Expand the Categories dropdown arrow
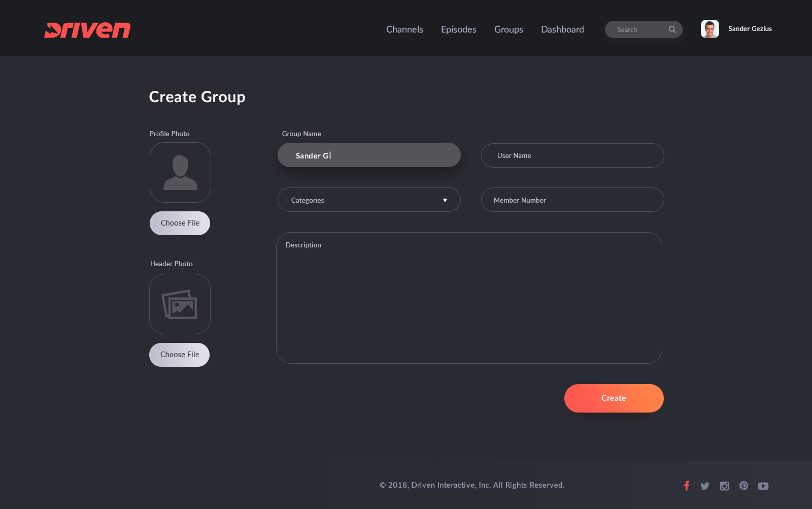The width and height of the screenshot is (812, 509). tap(445, 200)
